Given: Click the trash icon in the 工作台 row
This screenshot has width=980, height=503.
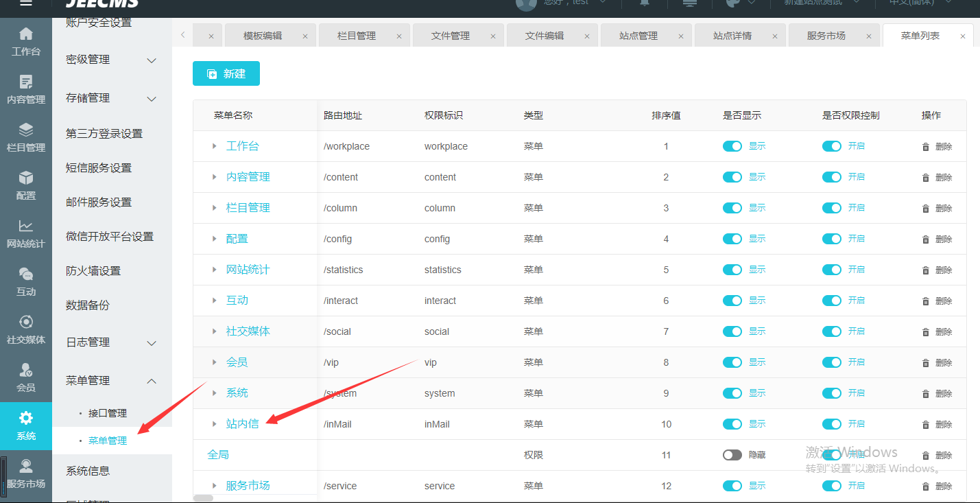Looking at the screenshot, I should (926, 147).
